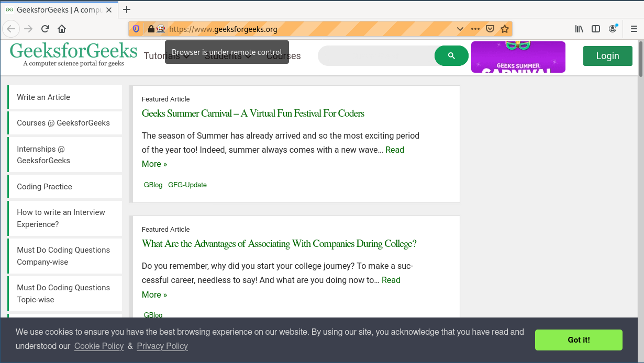Expand the Students dropdown menu
The width and height of the screenshot is (644, 363).
point(228,56)
